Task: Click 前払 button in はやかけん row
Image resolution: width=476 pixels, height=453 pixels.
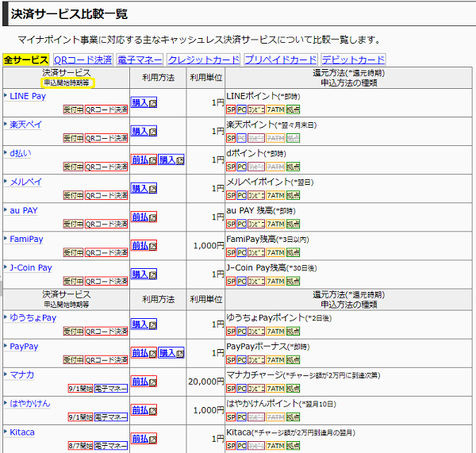Action: pos(144,410)
